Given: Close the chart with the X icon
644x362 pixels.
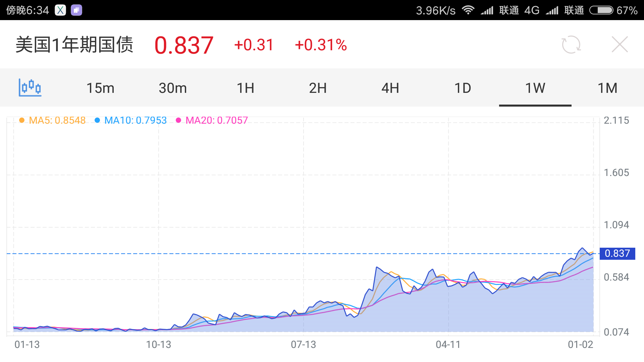Looking at the screenshot, I should [x=620, y=45].
